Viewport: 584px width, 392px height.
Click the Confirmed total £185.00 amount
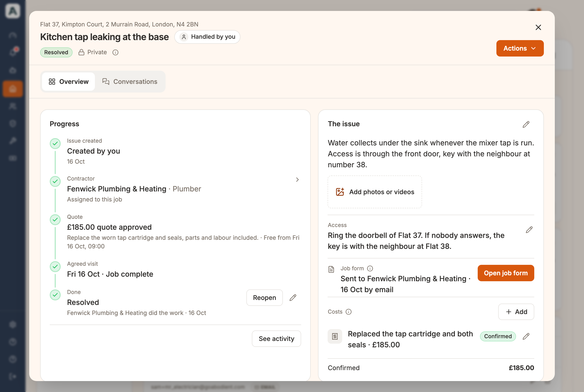click(x=521, y=367)
